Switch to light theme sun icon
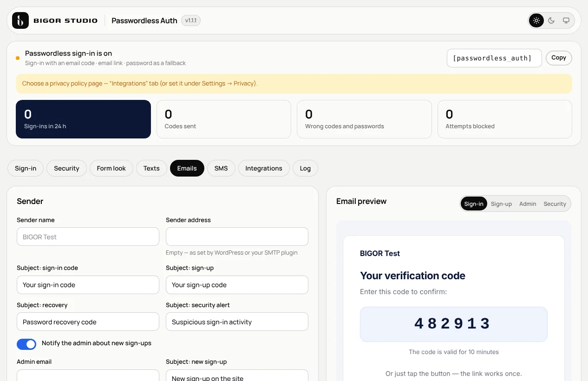588x381 pixels. point(536,20)
